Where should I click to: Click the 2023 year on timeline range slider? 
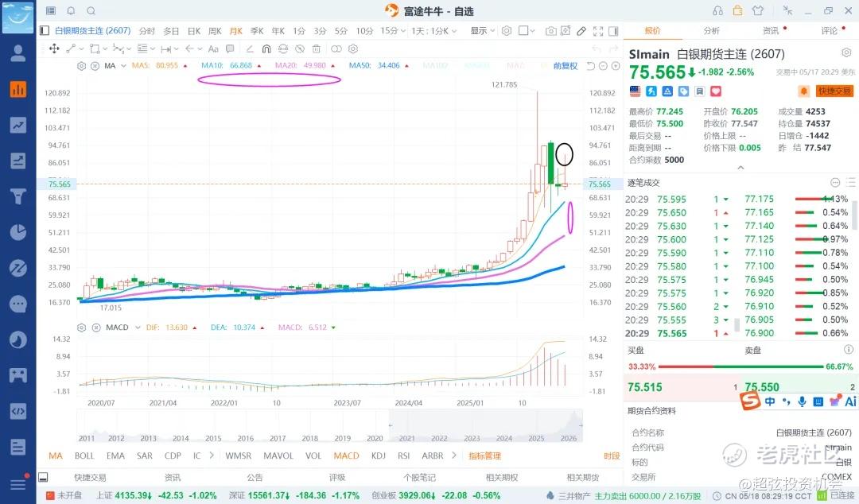[472, 438]
